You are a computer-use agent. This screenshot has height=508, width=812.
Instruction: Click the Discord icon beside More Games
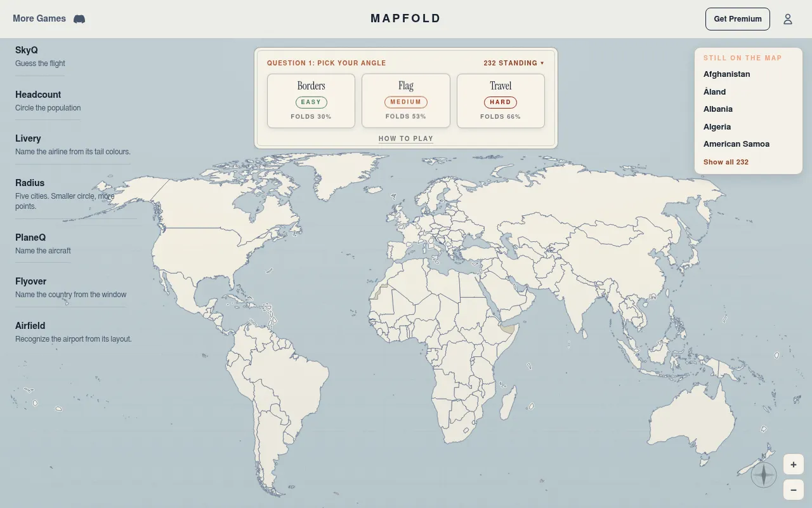(79, 19)
